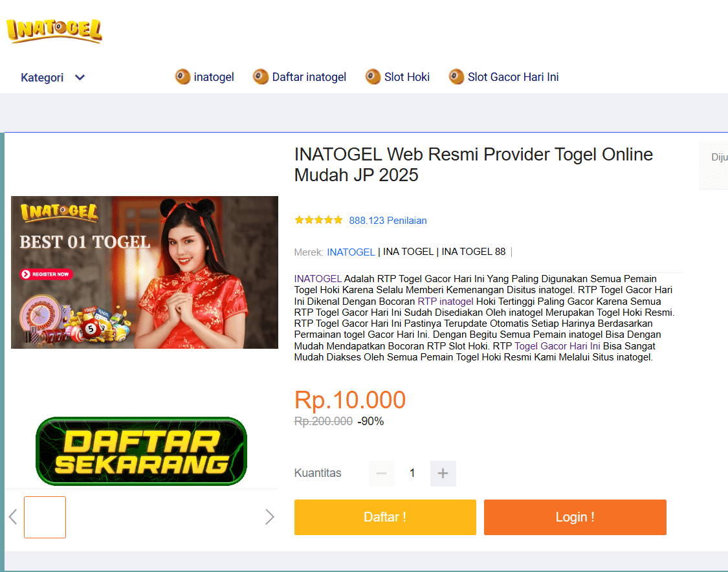Open the Slot Gacor Hari Ini nav link
This screenshot has height=572, width=728.
[513, 77]
